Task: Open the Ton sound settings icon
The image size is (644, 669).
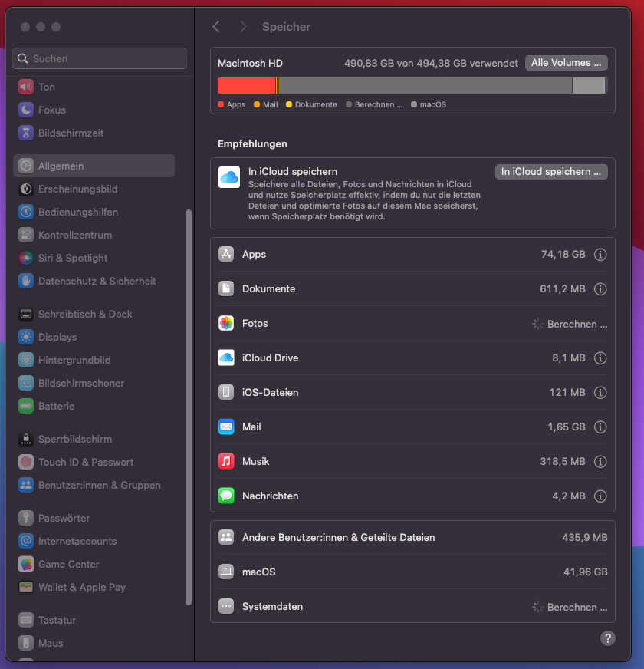Action: tap(26, 87)
